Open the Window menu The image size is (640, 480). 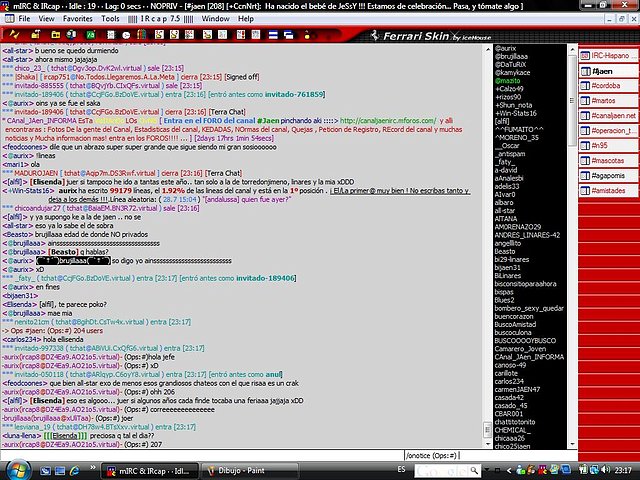tap(216, 19)
